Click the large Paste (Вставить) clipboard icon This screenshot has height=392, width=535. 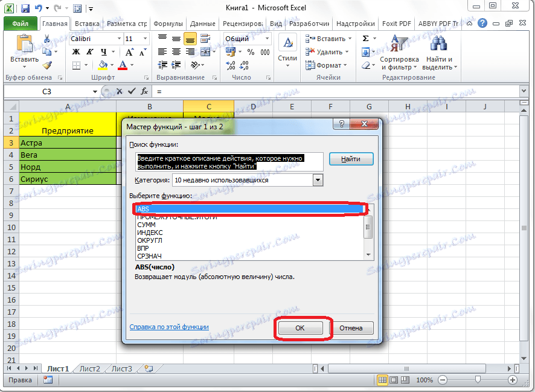click(x=24, y=44)
